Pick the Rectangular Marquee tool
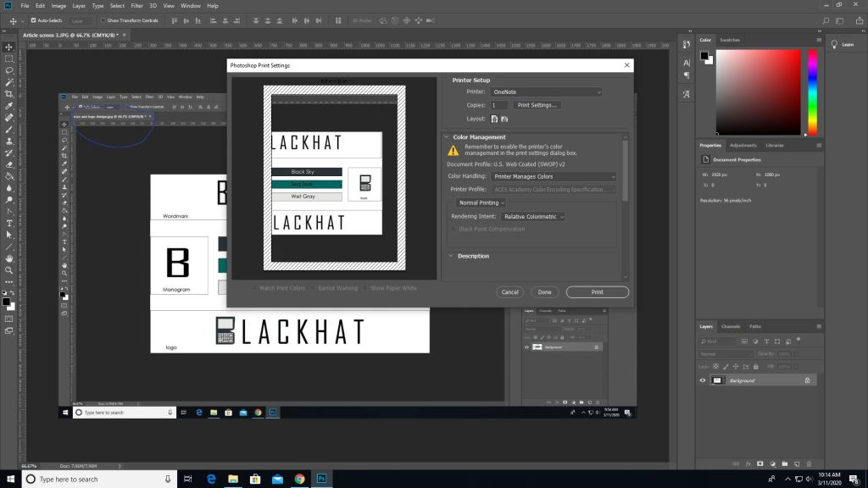The width and height of the screenshot is (868, 488). click(x=9, y=59)
